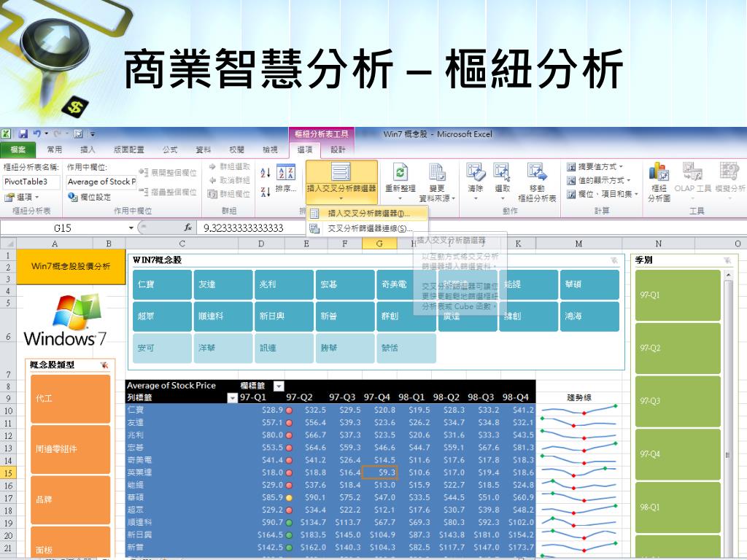Switch to the 公式 Formulas tab
Screen dimensions: 747x560
[169, 149]
